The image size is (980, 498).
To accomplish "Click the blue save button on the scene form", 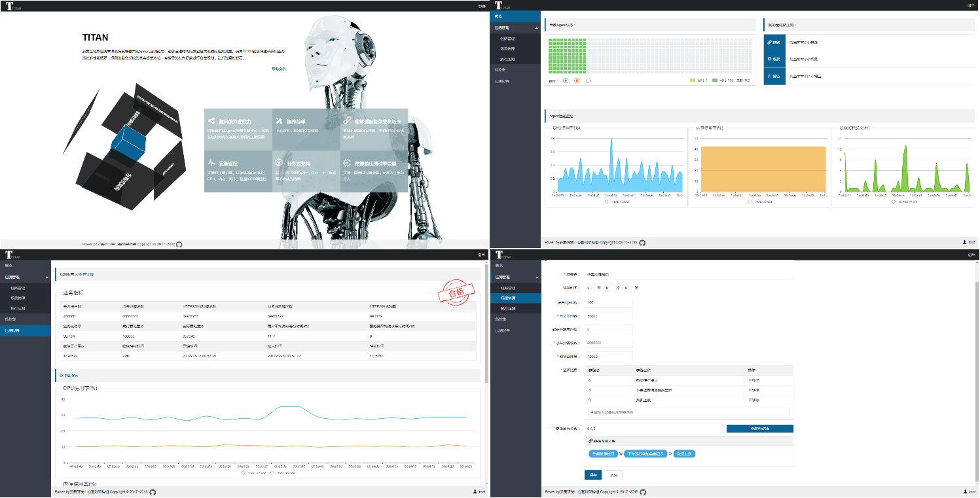I will [x=592, y=475].
